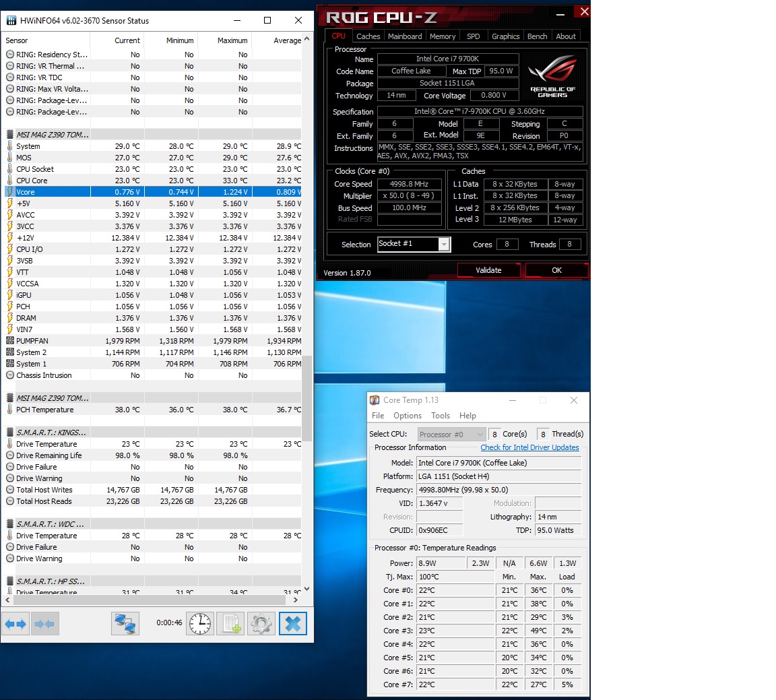Click the Vcore voltage bolt icon
Image resolution: width=776 pixels, height=700 pixels.
coord(9,191)
